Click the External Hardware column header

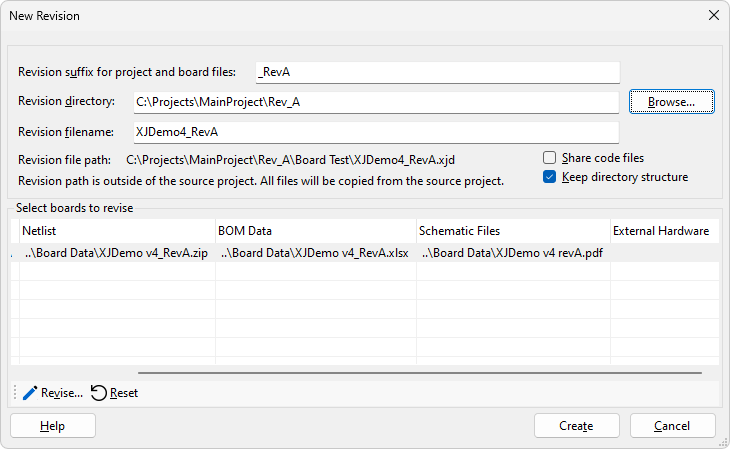click(x=661, y=231)
